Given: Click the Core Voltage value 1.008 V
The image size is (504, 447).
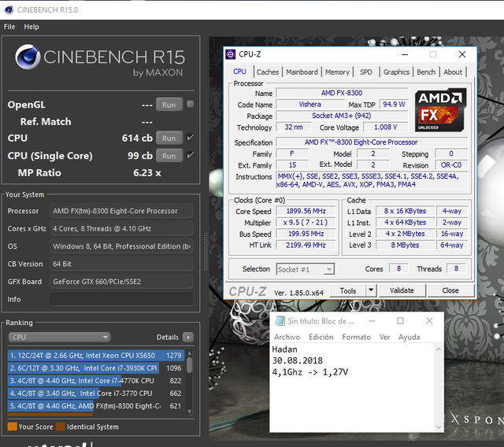Looking at the screenshot, I should click(x=385, y=127).
